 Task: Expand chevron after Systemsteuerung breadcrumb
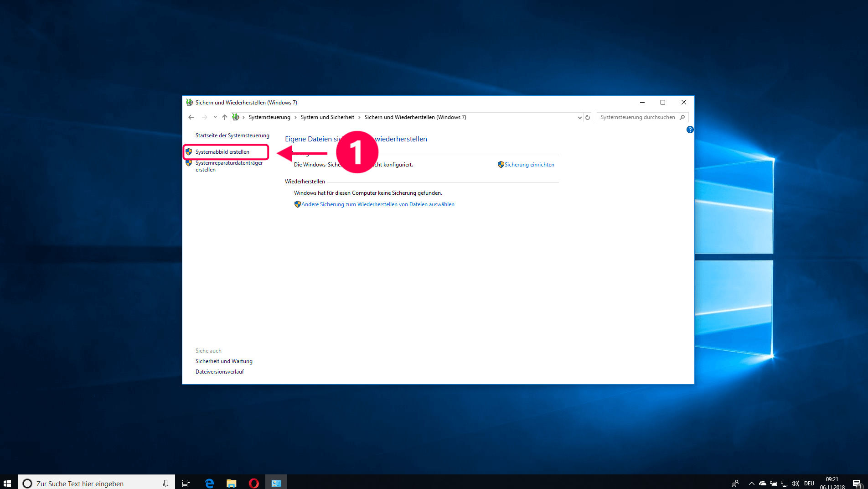295,117
